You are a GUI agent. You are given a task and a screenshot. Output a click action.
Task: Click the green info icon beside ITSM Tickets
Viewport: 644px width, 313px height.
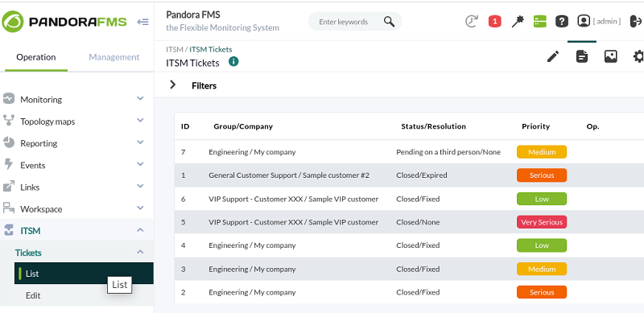coord(233,62)
